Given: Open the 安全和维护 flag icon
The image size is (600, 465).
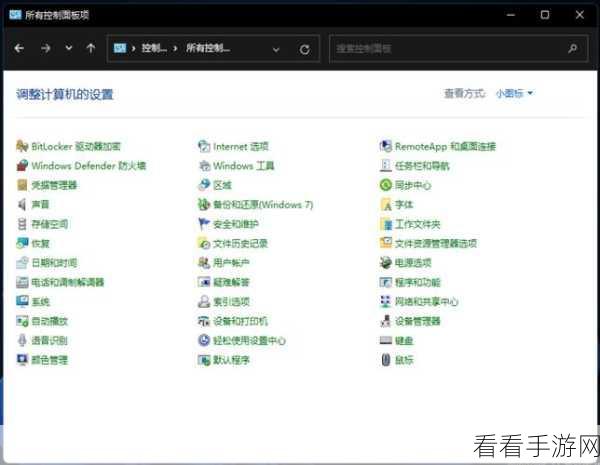Looking at the screenshot, I should click(204, 224).
